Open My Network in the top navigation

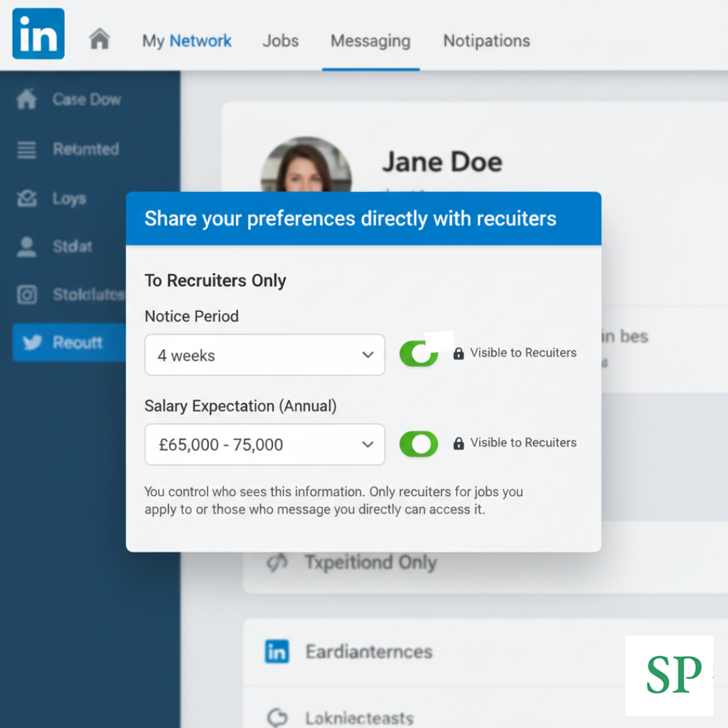coord(187,41)
